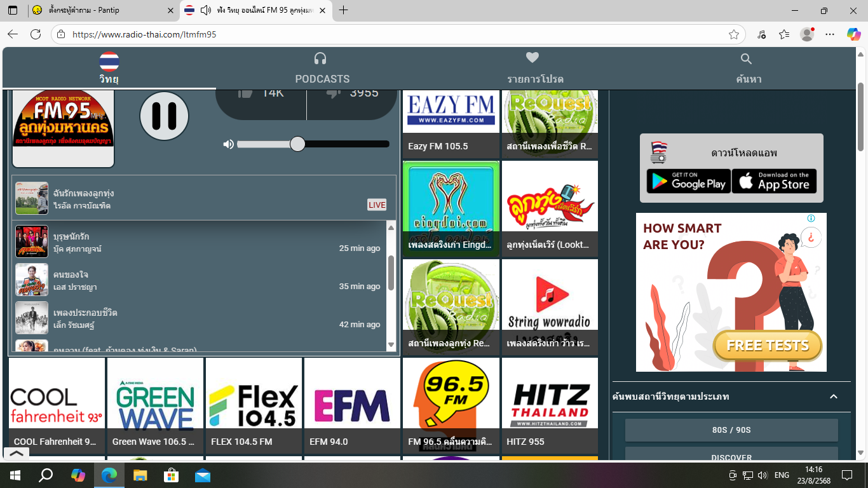Screen dimensions: 868x488
Task: Open HITZ 955 station
Action: click(550, 405)
